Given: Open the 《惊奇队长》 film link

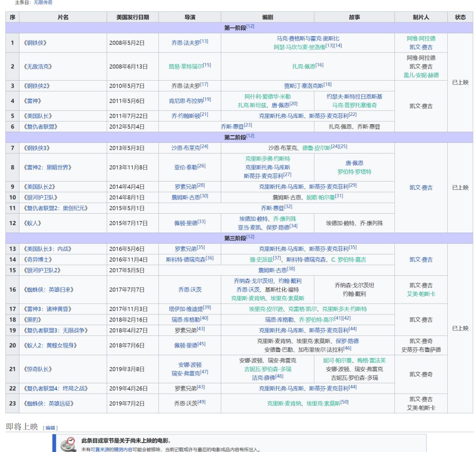Looking at the screenshot, I should (37, 369).
